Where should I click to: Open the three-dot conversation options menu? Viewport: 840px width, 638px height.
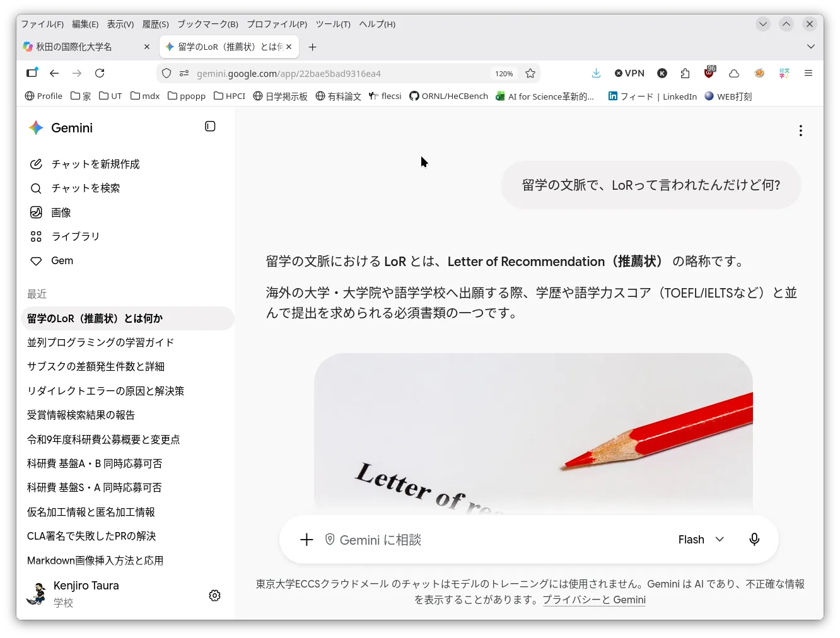801,130
